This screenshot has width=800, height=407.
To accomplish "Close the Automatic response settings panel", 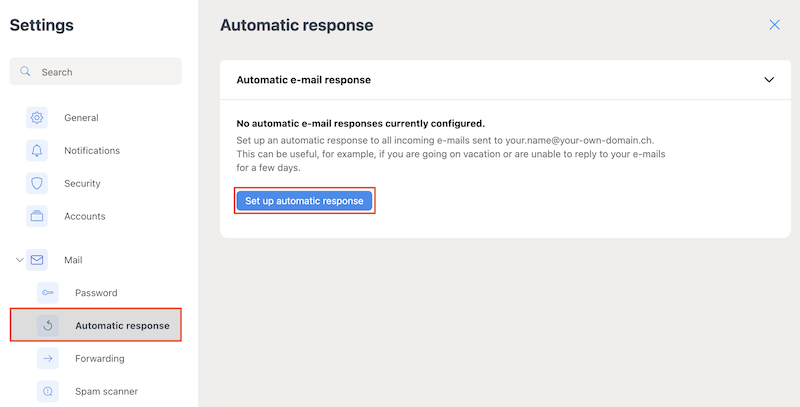I will [774, 24].
